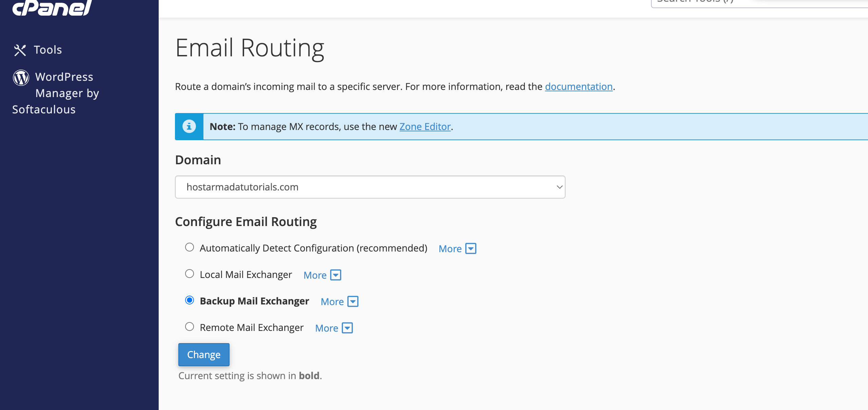The width and height of the screenshot is (868, 410).
Task: Click the Domain section label
Action: pyautogui.click(x=198, y=160)
